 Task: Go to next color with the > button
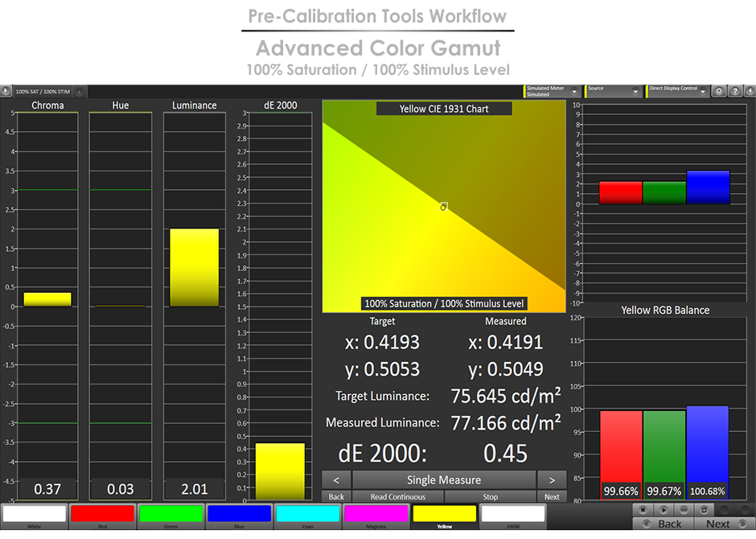(552, 479)
